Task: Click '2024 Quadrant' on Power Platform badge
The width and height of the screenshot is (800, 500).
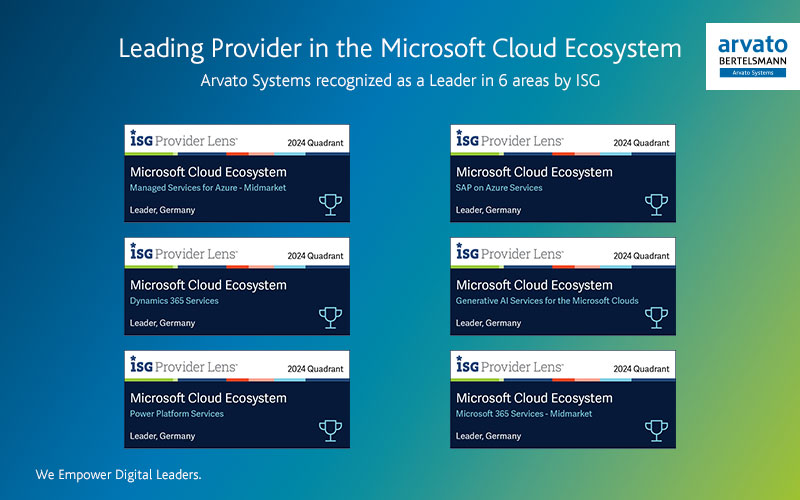Action: click(x=315, y=369)
